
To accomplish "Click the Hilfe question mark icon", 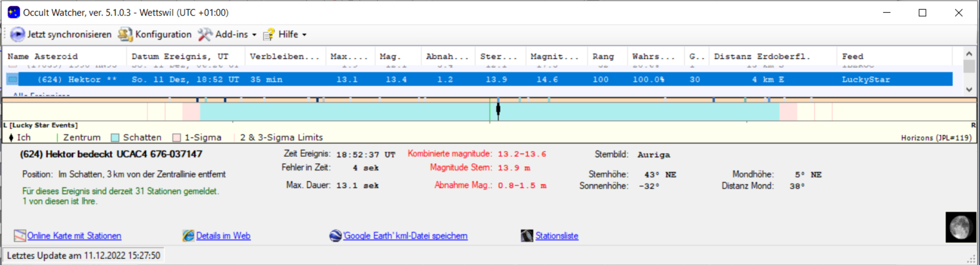I will (269, 34).
